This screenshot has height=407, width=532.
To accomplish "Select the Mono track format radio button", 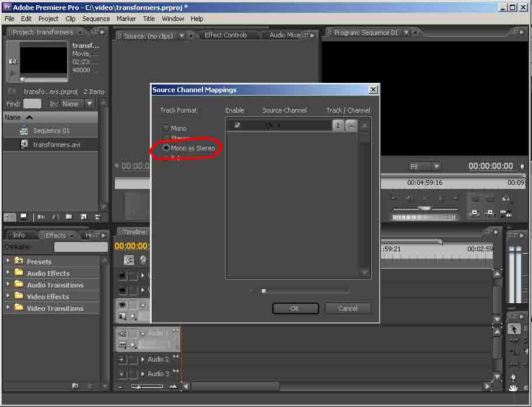I will (166, 128).
